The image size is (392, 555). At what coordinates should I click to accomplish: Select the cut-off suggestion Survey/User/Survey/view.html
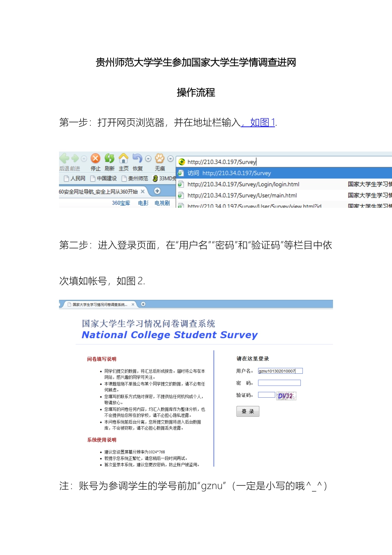click(x=284, y=205)
